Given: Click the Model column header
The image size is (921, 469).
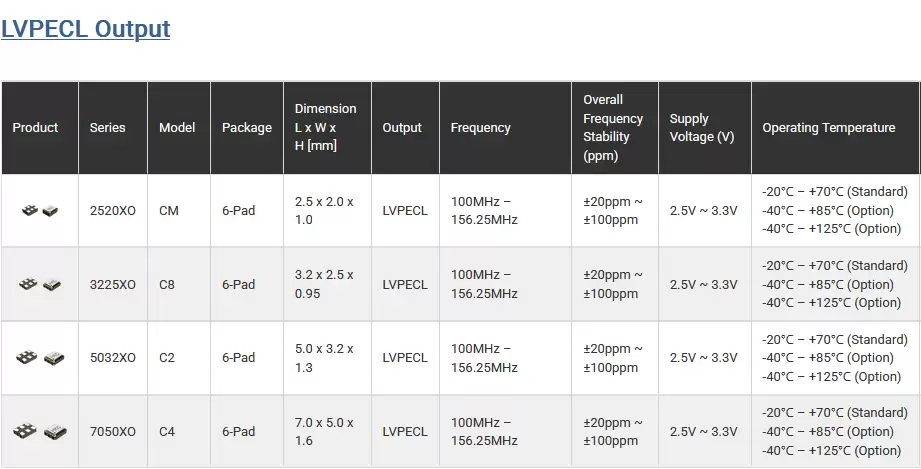Looking at the screenshot, I should [177, 128].
